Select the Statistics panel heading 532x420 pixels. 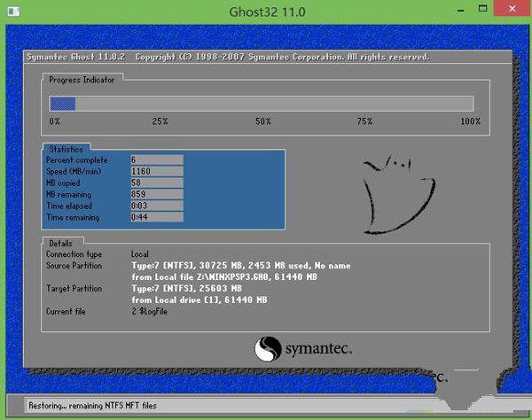tap(66, 149)
